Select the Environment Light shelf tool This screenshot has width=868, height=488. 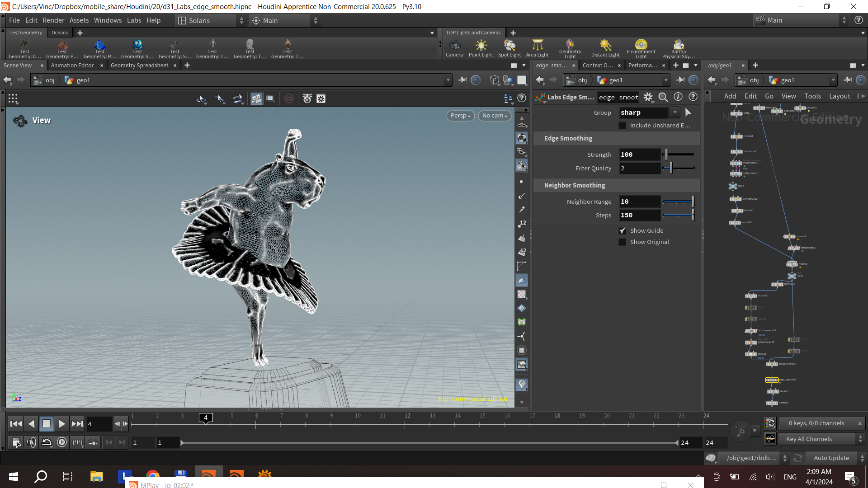click(641, 48)
